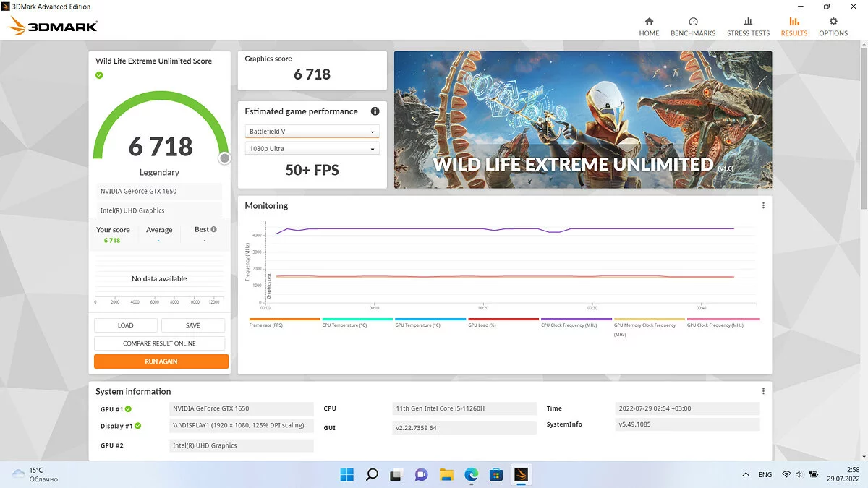Show estimated game performance info icon

click(375, 111)
